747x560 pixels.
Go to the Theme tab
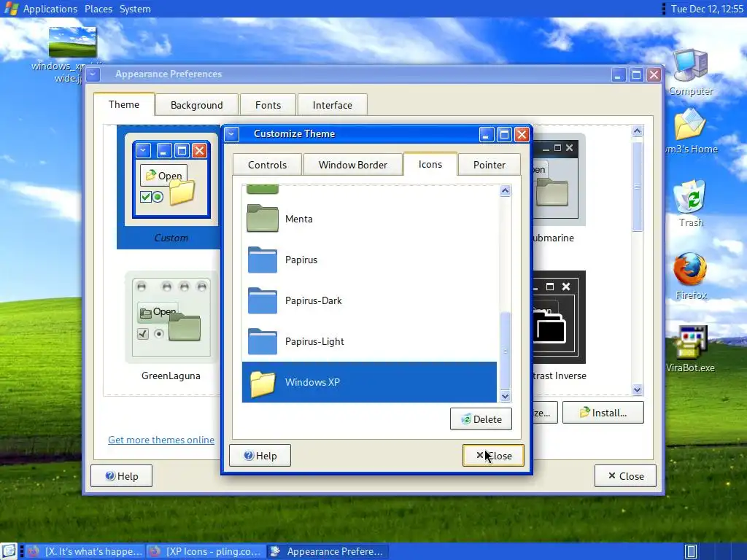[x=124, y=104]
